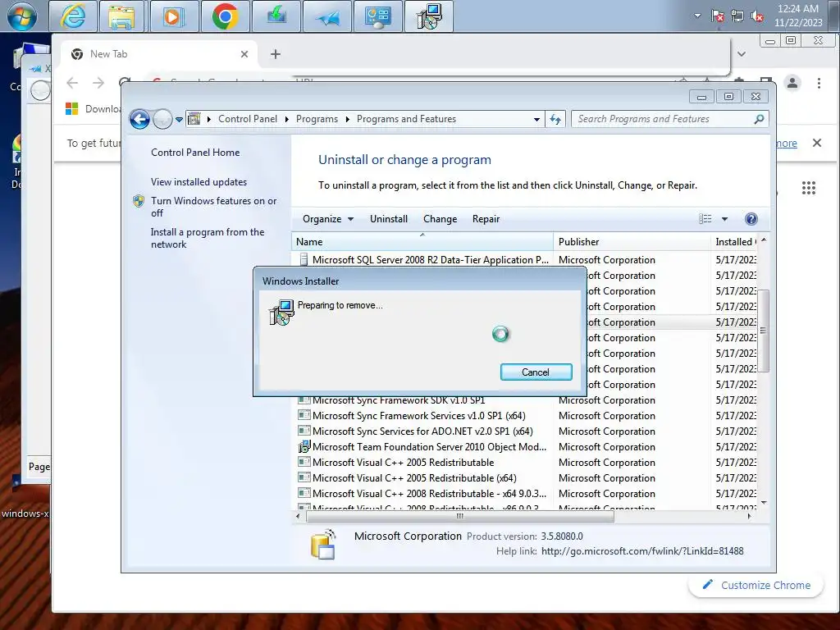
Task: Click the search magnifier icon
Action: click(x=759, y=119)
